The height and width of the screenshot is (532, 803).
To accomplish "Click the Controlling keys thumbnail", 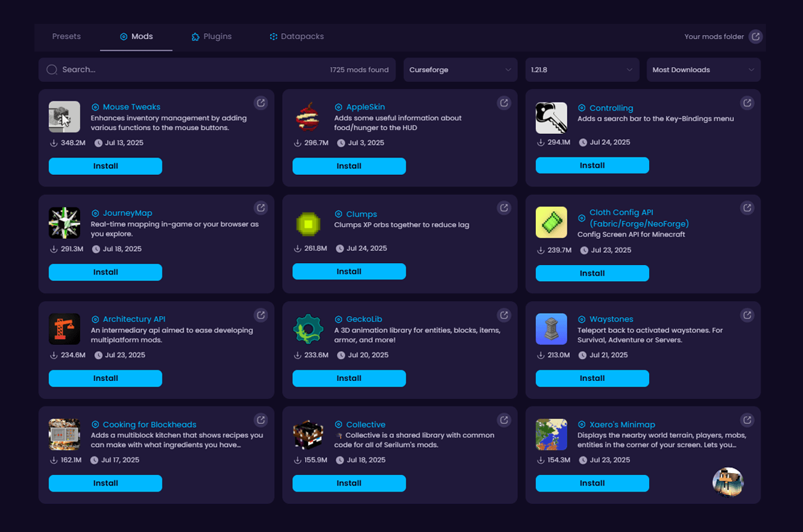I will pos(552,118).
